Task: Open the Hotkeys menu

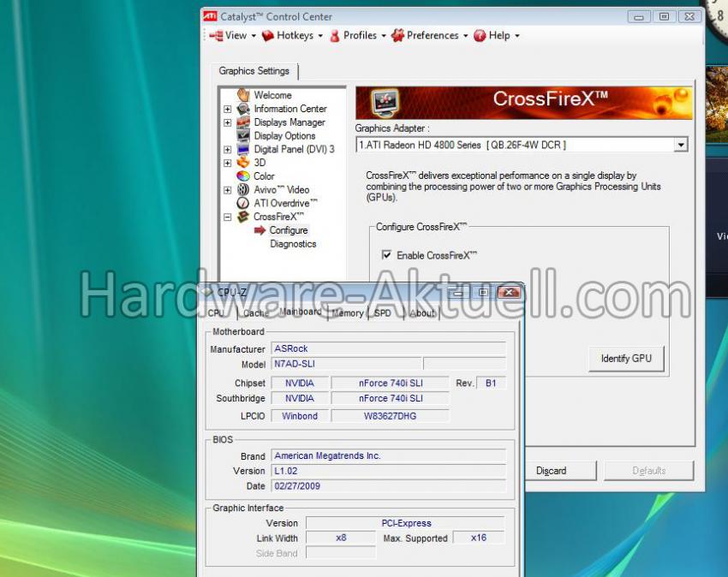Action: click(293, 36)
